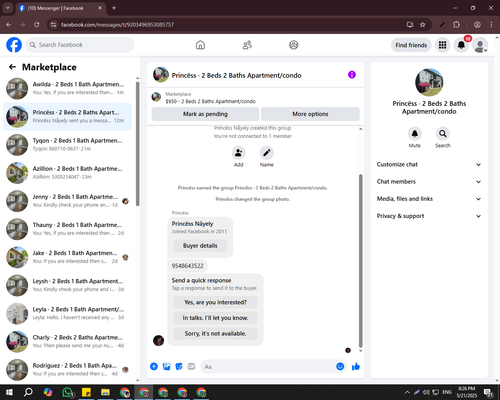Open the taskbar clock and date
Screen dimensions: 500x400
(x=467, y=392)
